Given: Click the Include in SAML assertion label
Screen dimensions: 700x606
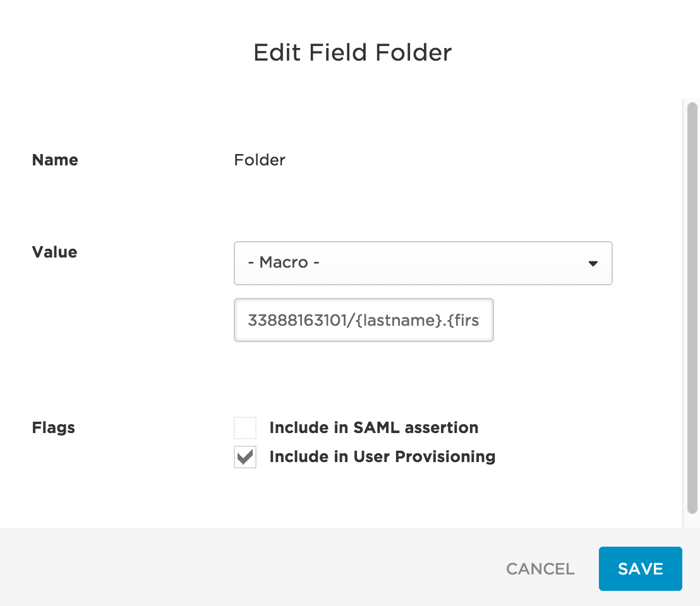Looking at the screenshot, I should pos(373,427).
